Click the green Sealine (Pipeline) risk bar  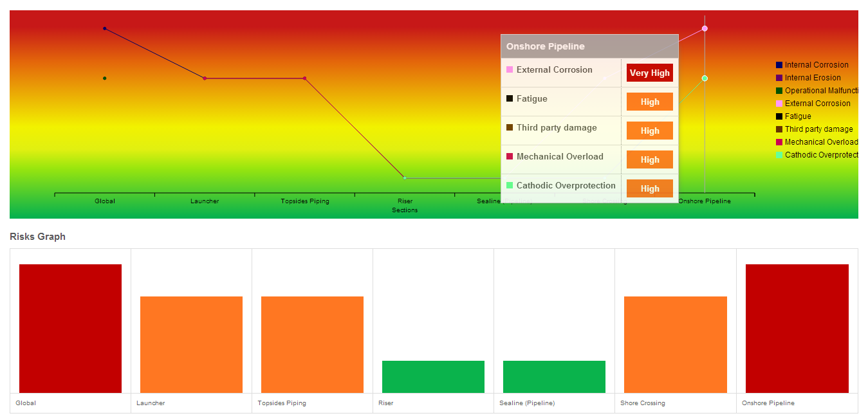554,377
